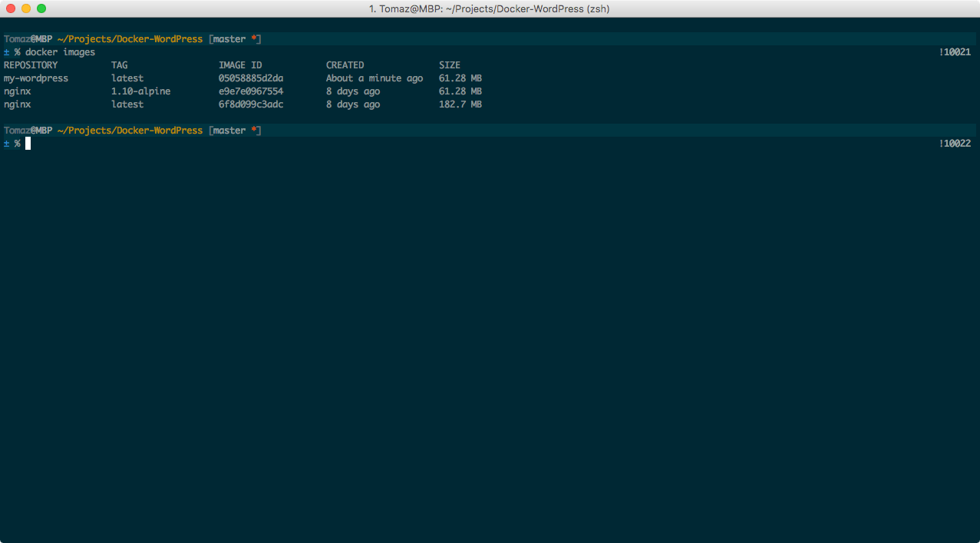Click 'About a minute ago' created value
The image size is (980, 543).
[375, 78]
